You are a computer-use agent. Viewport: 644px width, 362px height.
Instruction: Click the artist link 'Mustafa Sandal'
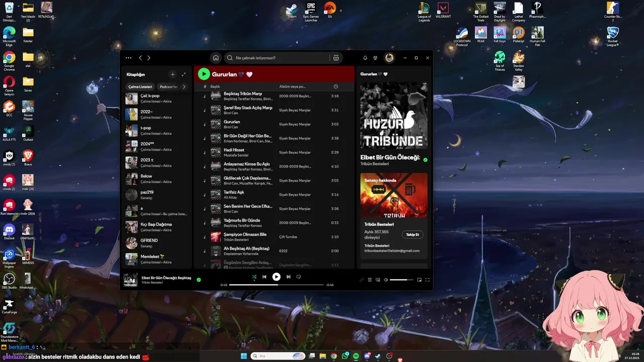236,155
